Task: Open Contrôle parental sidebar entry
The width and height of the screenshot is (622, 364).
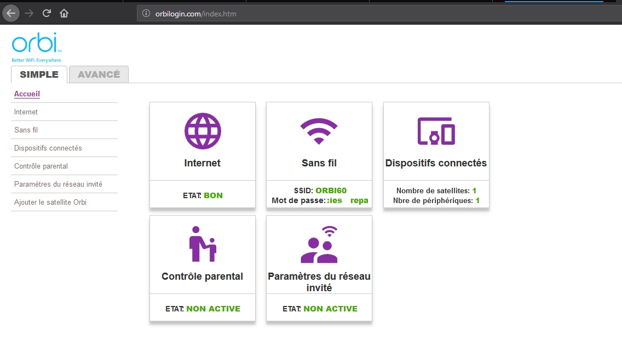Action: [x=41, y=166]
